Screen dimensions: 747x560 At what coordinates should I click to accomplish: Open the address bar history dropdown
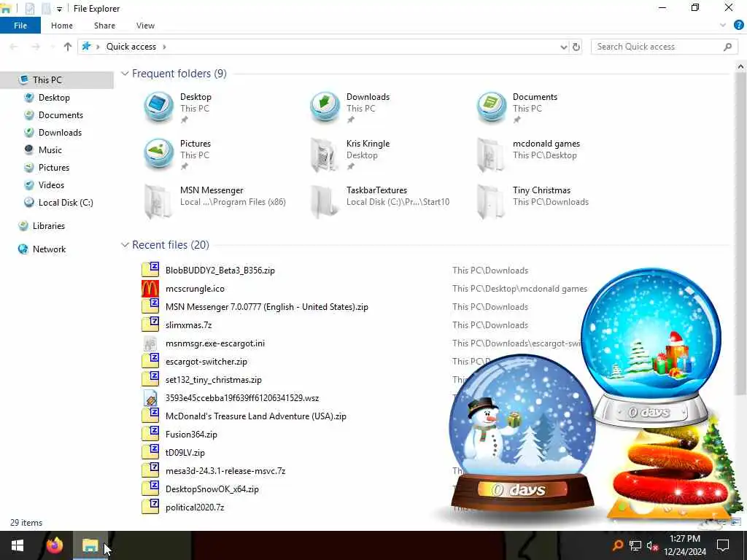point(564,47)
